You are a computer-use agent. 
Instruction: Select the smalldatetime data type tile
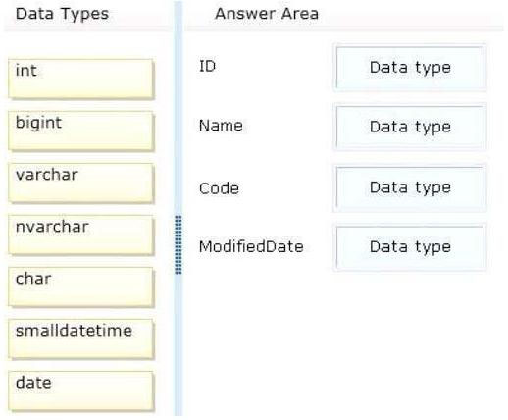pos(80,339)
